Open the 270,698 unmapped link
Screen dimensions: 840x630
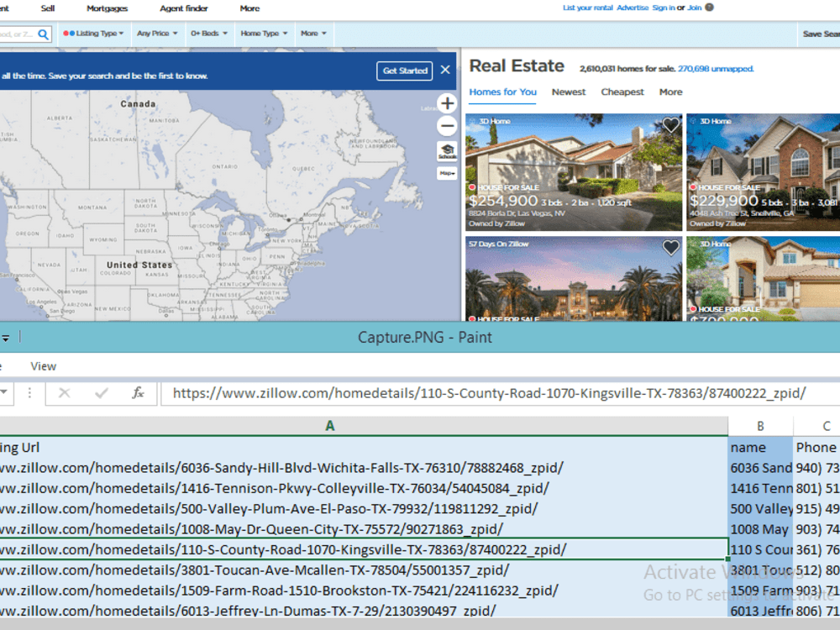715,69
